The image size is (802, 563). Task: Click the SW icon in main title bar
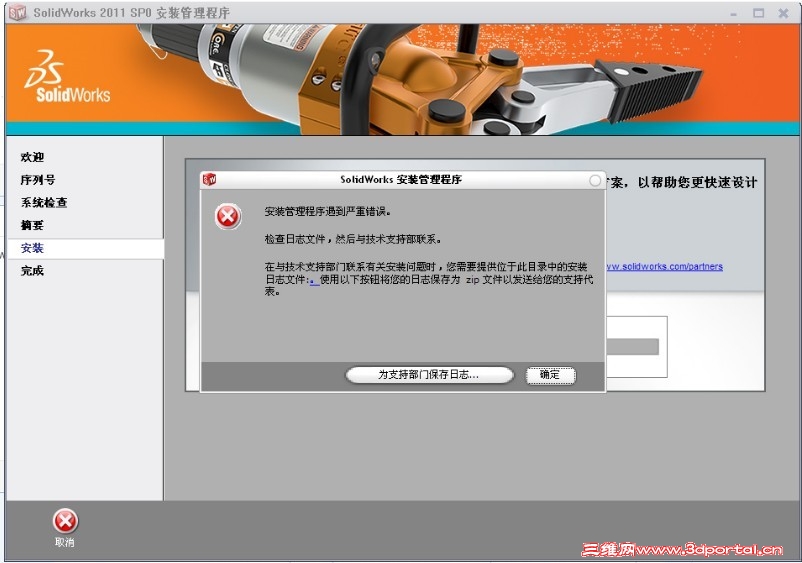[17, 13]
